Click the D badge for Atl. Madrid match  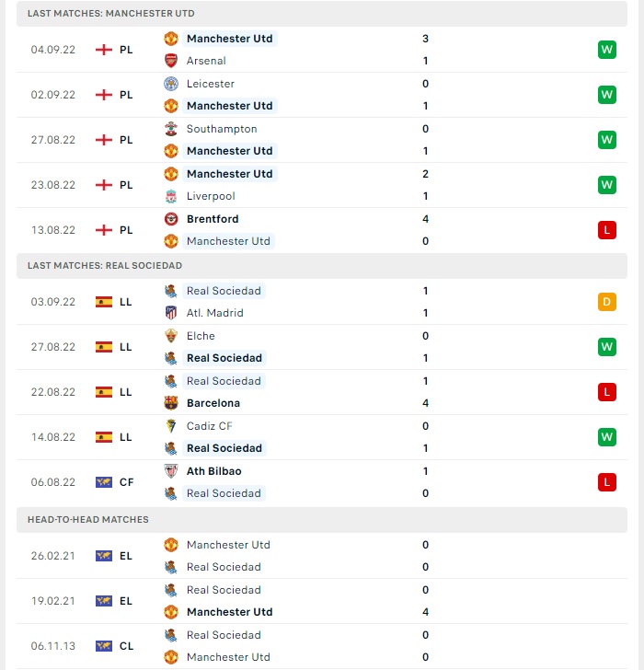click(x=607, y=302)
